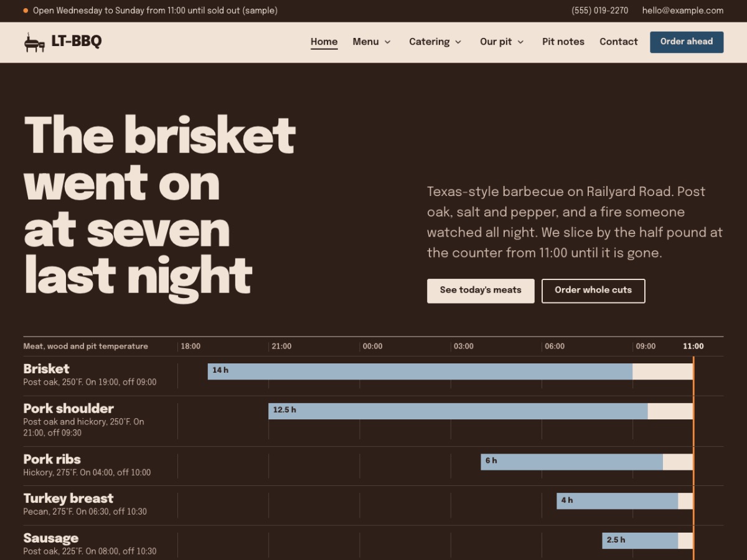Click the hello@example.com email link

(683, 11)
